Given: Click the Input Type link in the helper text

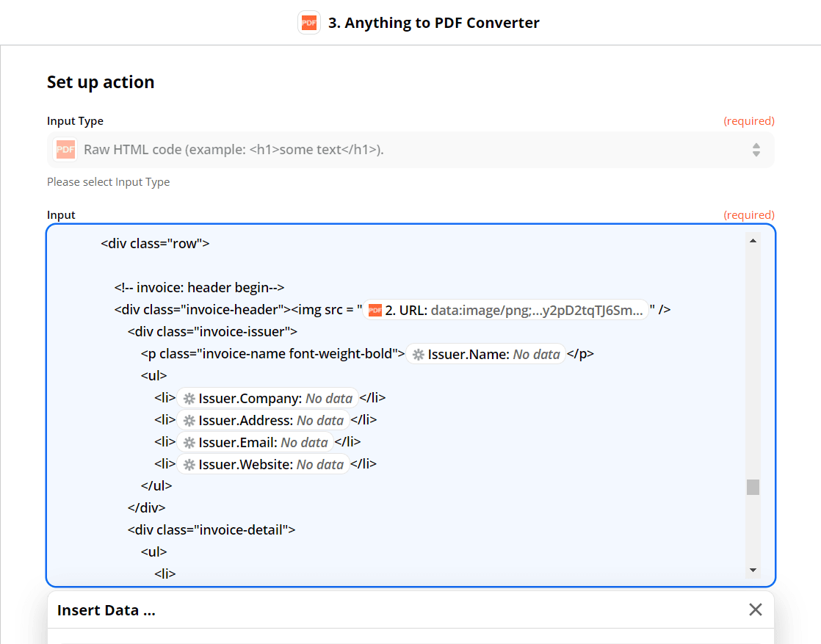Looking at the screenshot, I should pyautogui.click(x=147, y=181).
